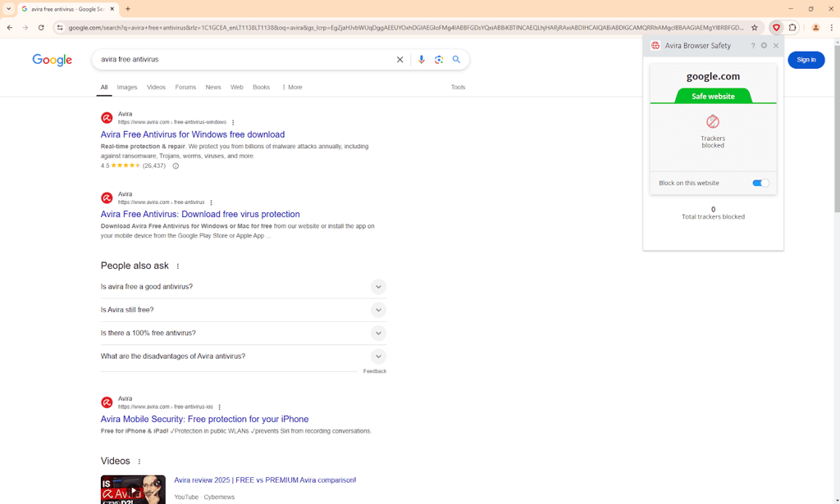The image size is (840, 504).
Task: Switch to the Forums tab
Action: 185,87
